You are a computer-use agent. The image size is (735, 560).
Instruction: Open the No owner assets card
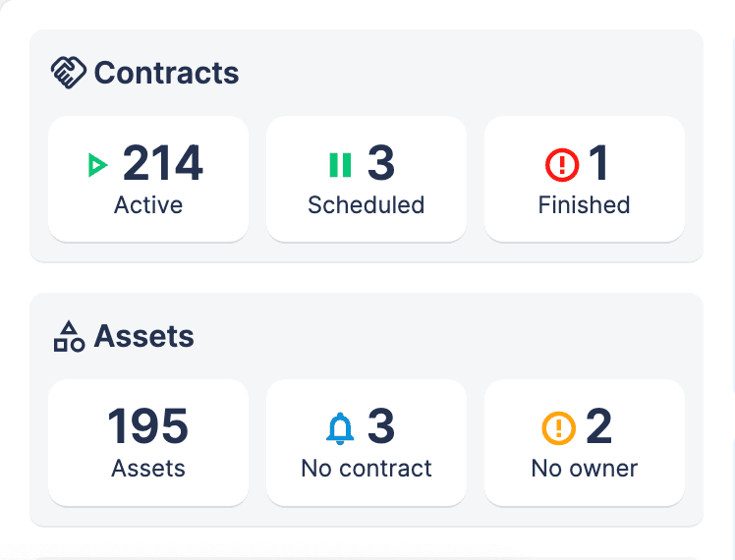585,442
